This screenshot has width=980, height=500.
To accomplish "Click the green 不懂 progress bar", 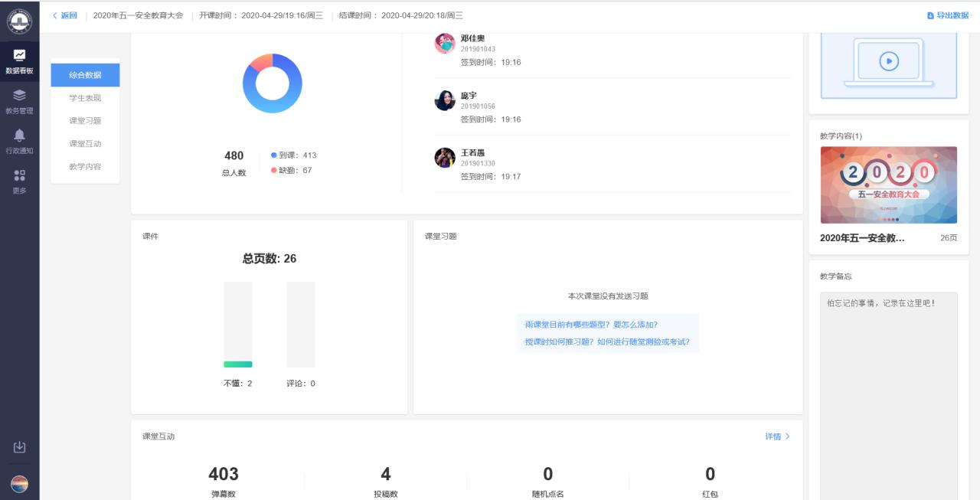I will [x=237, y=365].
